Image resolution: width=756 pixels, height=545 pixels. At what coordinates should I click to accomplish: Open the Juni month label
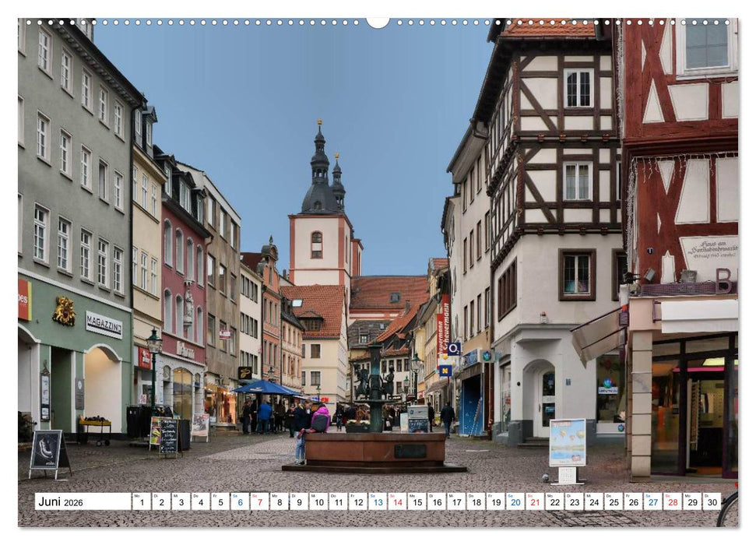click(x=49, y=501)
